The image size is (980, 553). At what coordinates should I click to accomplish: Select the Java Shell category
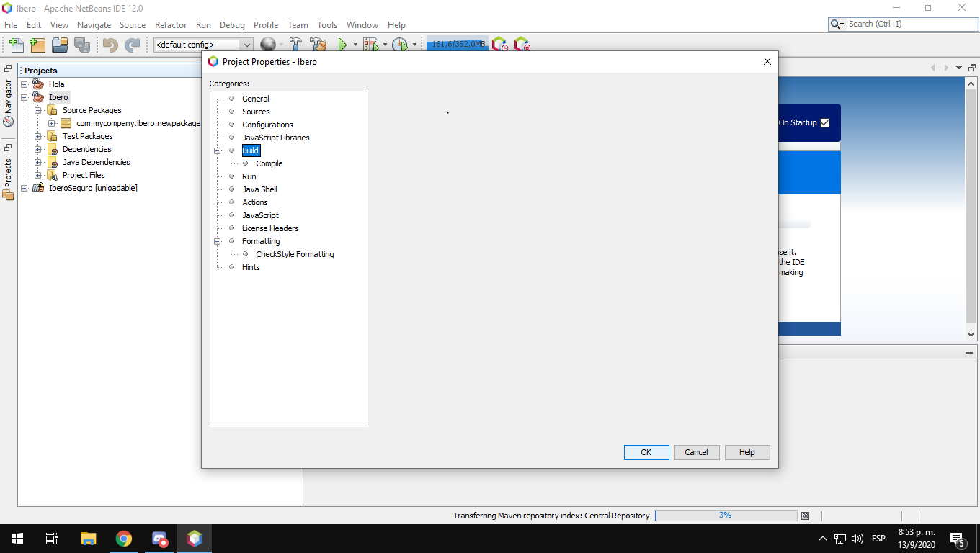pos(259,189)
